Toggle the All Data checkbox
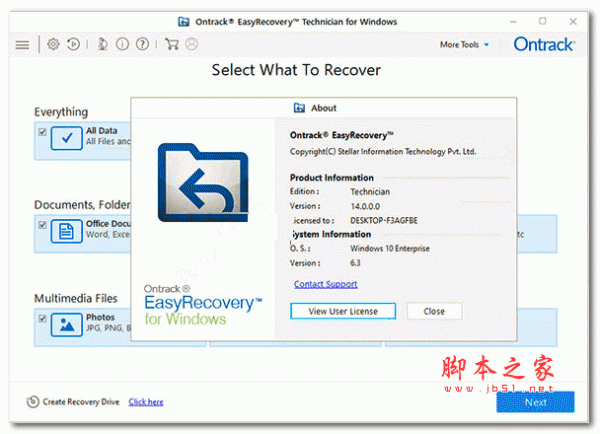The height and width of the screenshot is (434, 600). (42, 132)
